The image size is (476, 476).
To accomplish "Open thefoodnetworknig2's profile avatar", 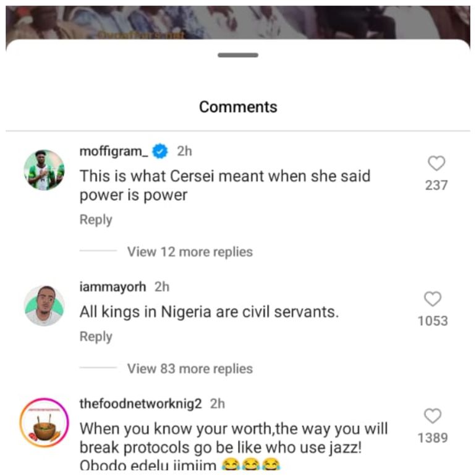I will [44, 425].
